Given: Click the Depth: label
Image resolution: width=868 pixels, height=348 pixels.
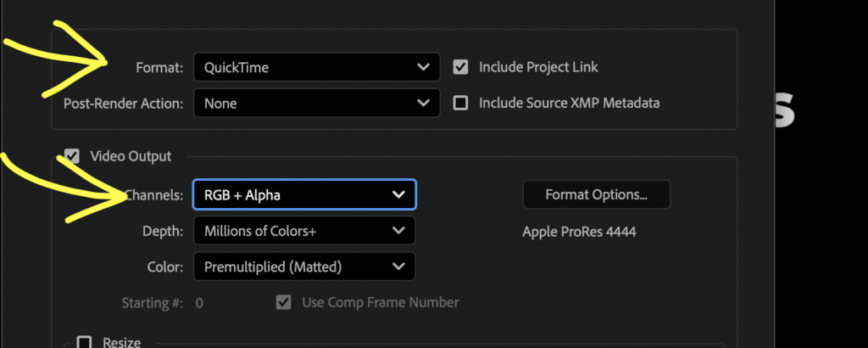Looking at the screenshot, I should point(163,231).
